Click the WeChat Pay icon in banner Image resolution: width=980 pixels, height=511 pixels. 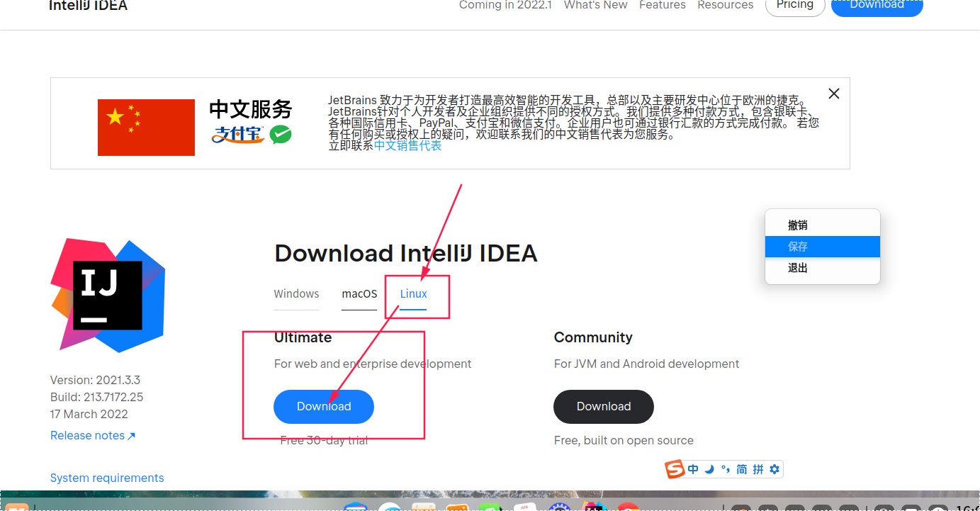pos(280,134)
